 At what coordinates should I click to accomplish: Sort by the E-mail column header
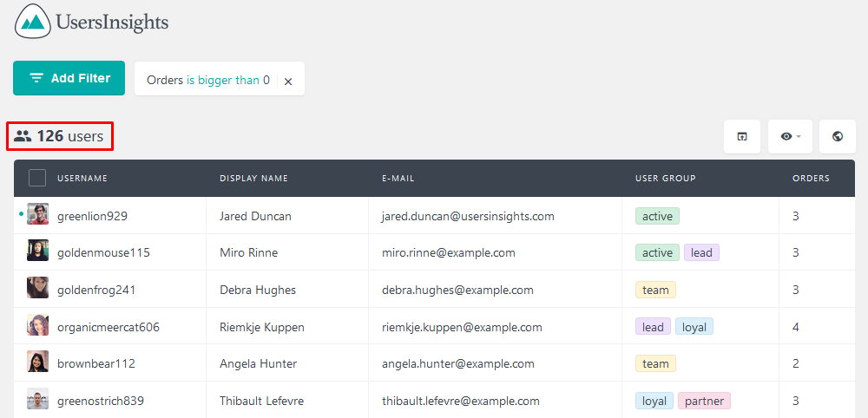[398, 179]
